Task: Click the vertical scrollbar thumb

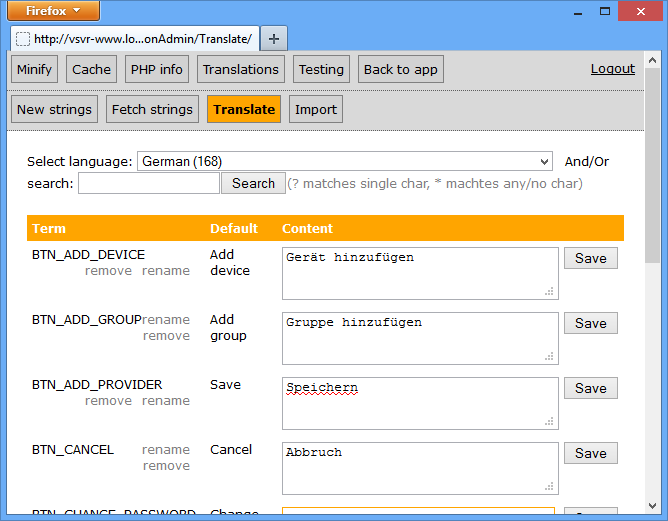Action: pyautogui.click(x=652, y=166)
